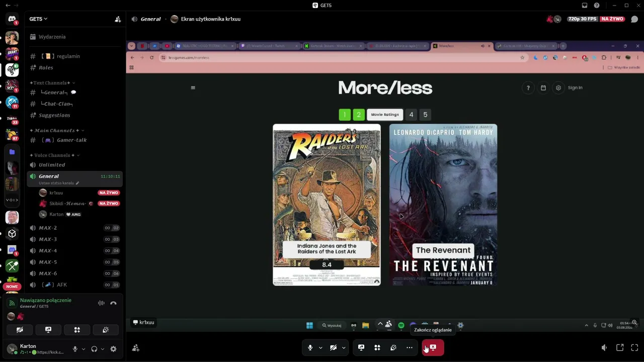
Task: Join the AFK voice channel
Action: point(74,285)
